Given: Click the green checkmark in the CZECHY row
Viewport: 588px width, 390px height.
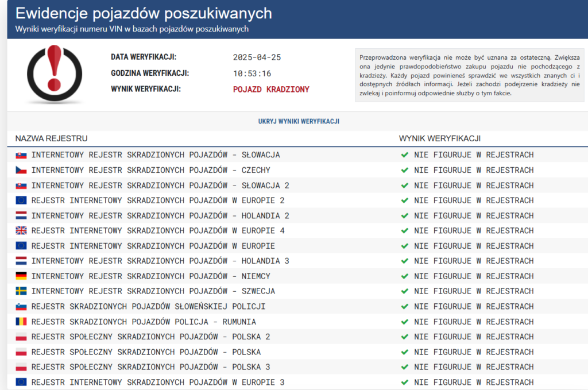Looking at the screenshot, I should click(405, 170).
